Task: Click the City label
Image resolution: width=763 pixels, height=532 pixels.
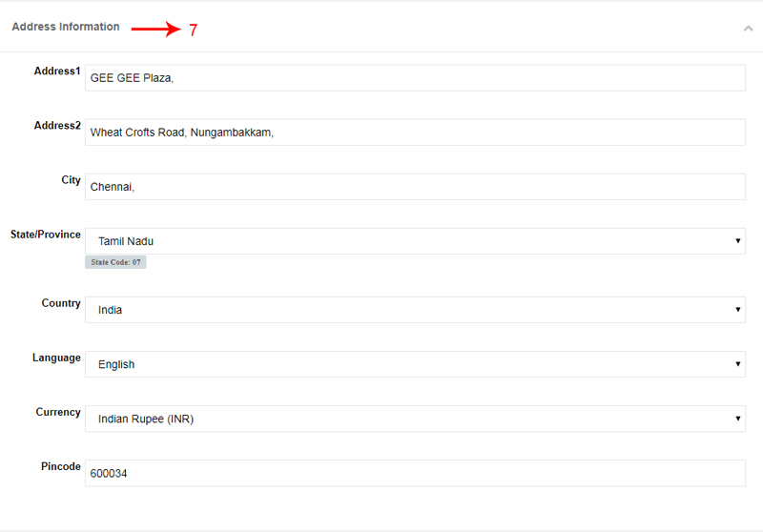Action: (71, 180)
